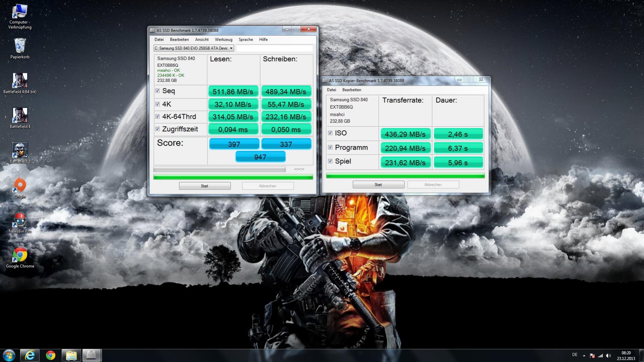644x362 pixels.
Task: Show hidden tray icons arrow
Action: 584,356
